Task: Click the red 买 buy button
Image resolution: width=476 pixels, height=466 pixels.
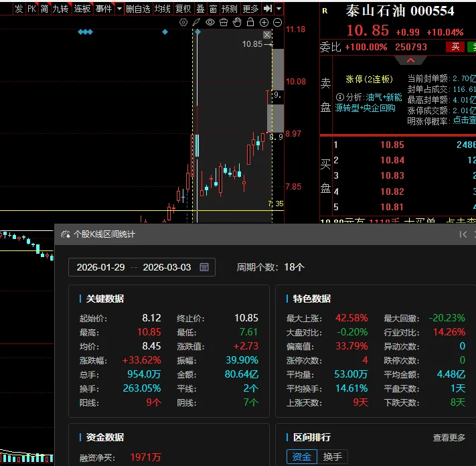Action: tap(455, 47)
